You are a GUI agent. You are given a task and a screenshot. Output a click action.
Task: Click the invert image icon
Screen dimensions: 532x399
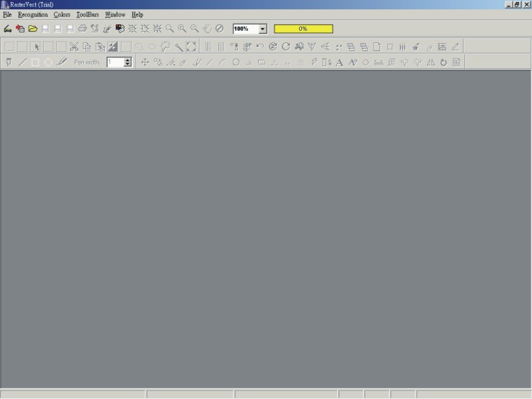pyautogui.click(x=113, y=47)
